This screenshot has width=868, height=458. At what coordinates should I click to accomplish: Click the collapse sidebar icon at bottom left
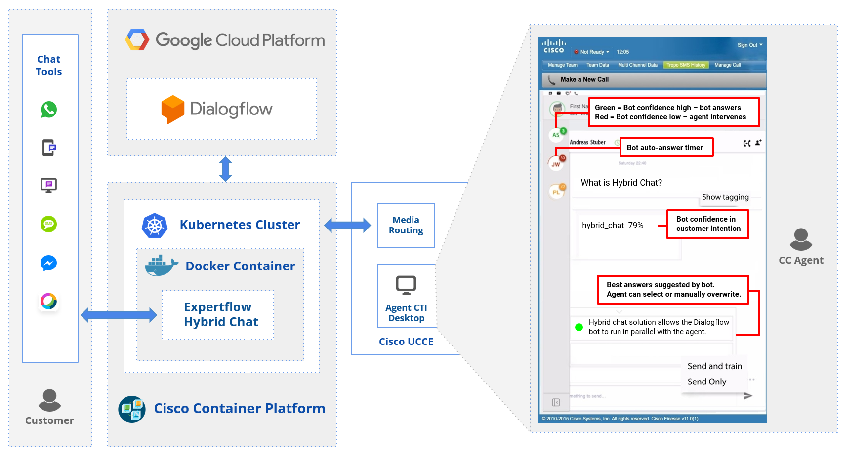coord(556,402)
